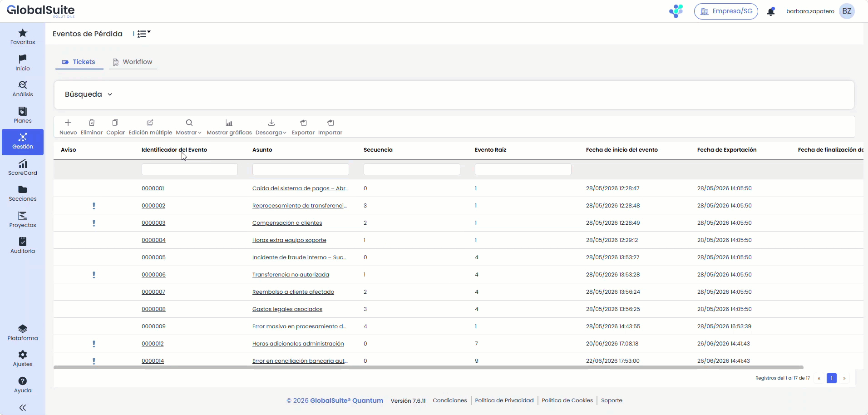The height and width of the screenshot is (415, 868).
Task: Open Favoritos in the sidebar
Action: tap(23, 37)
